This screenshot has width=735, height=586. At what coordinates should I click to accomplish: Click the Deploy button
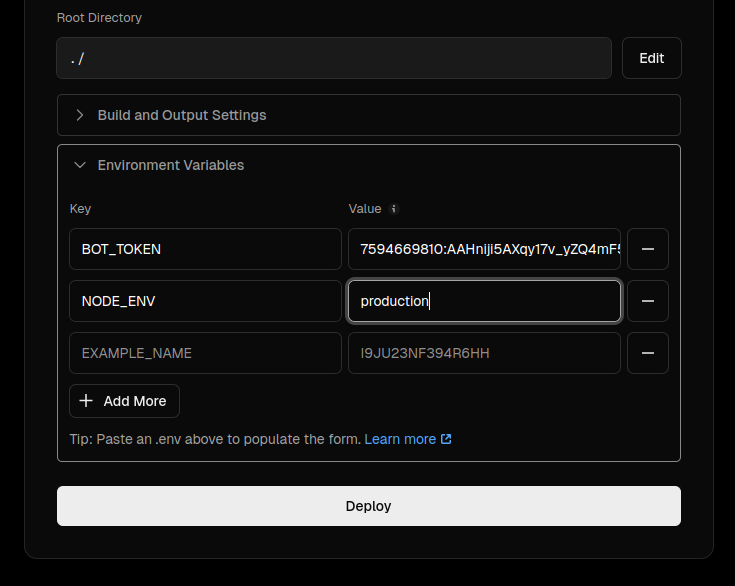point(369,506)
